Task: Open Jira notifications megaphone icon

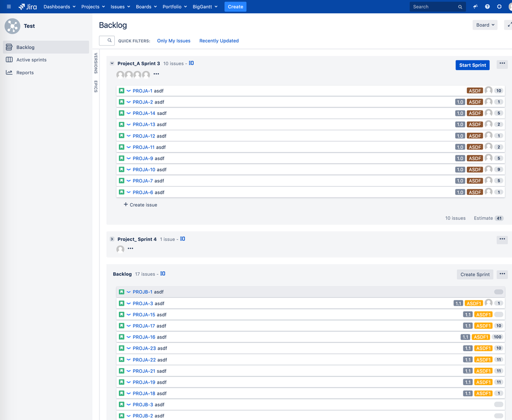Action: tap(475, 7)
